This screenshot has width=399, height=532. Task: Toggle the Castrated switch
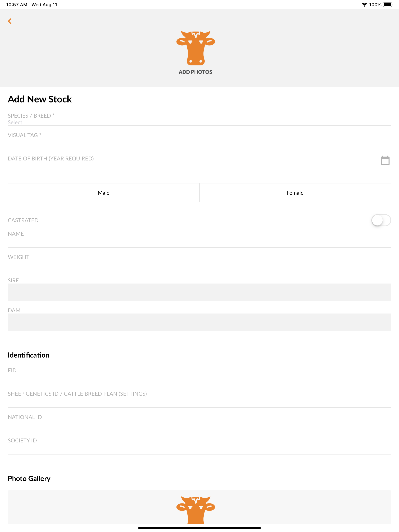pos(381,220)
